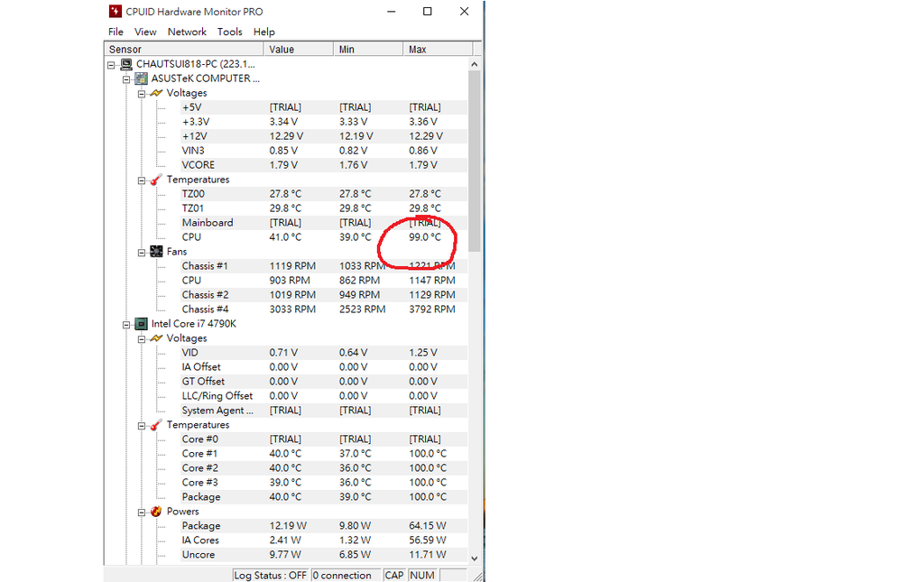This screenshot has height=582, width=924.
Task: Select the +3.3V voltage row
Action: click(324, 122)
